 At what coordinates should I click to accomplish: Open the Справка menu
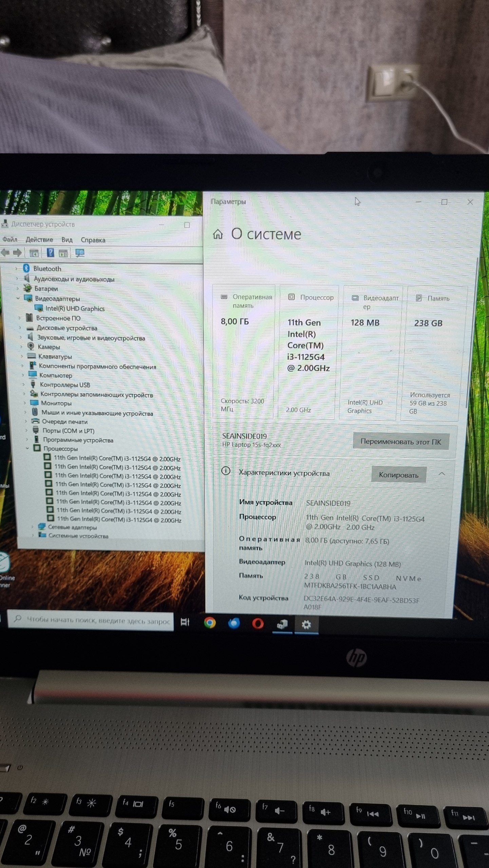[x=93, y=240]
